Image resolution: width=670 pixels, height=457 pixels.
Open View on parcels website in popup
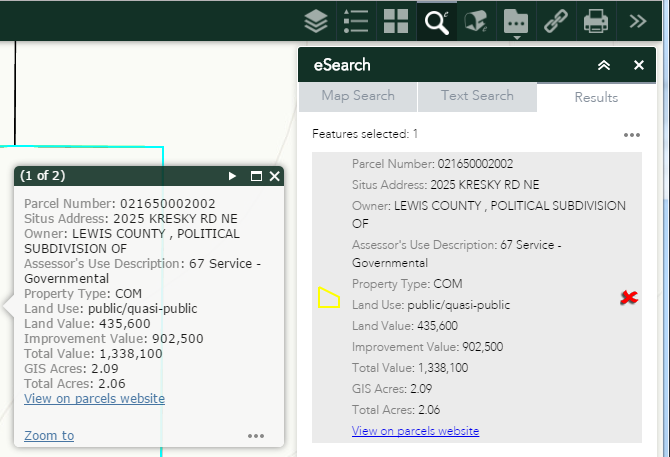point(94,398)
